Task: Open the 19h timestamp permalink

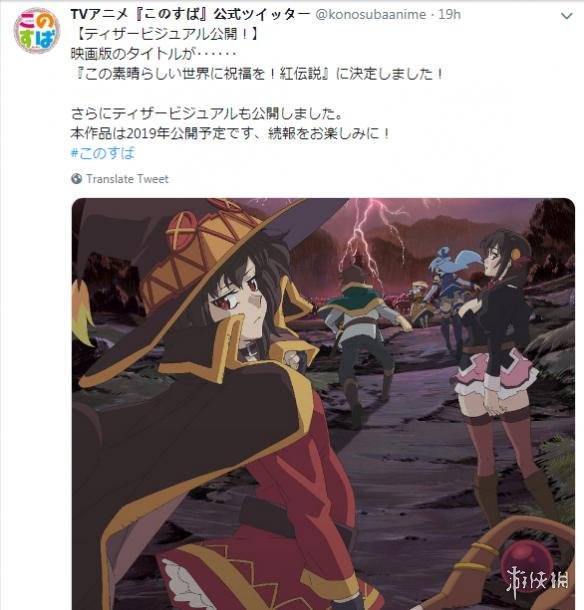Action: pyautogui.click(x=449, y=14)
